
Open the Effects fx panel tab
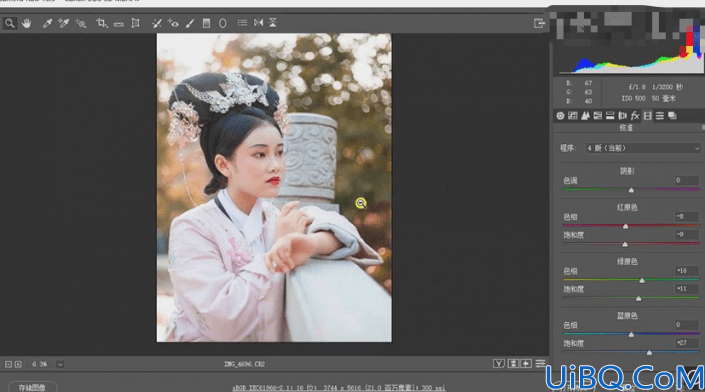click(635, 116)
